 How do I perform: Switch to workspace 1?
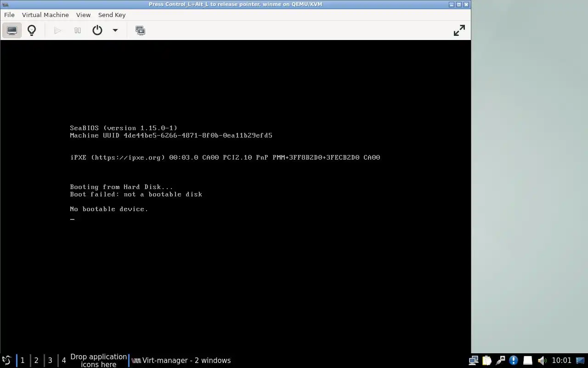[x=23, y=360]
